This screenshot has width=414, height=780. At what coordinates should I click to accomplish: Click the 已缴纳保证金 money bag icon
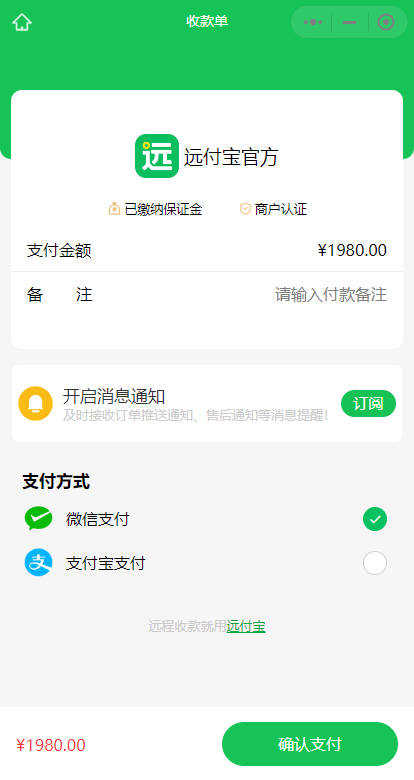114,208
